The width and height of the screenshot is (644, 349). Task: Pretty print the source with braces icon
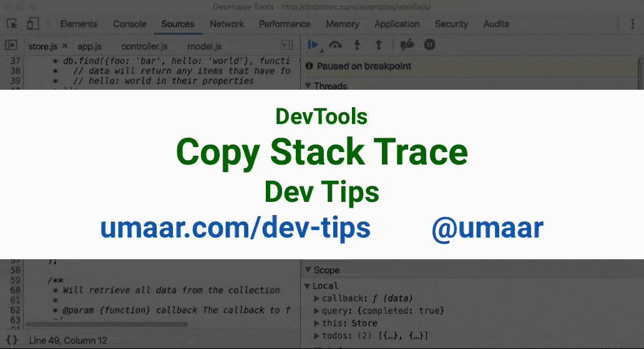click(x=12, y=340)
